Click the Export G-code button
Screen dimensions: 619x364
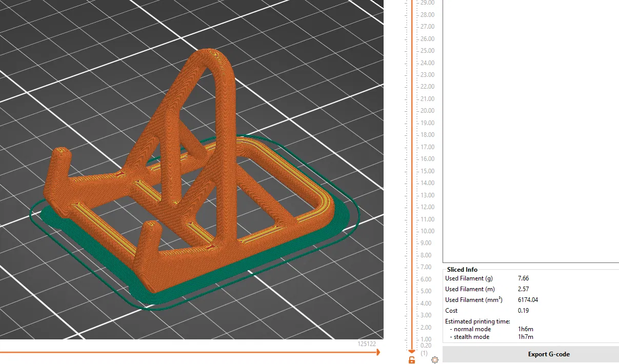(531, 354)
